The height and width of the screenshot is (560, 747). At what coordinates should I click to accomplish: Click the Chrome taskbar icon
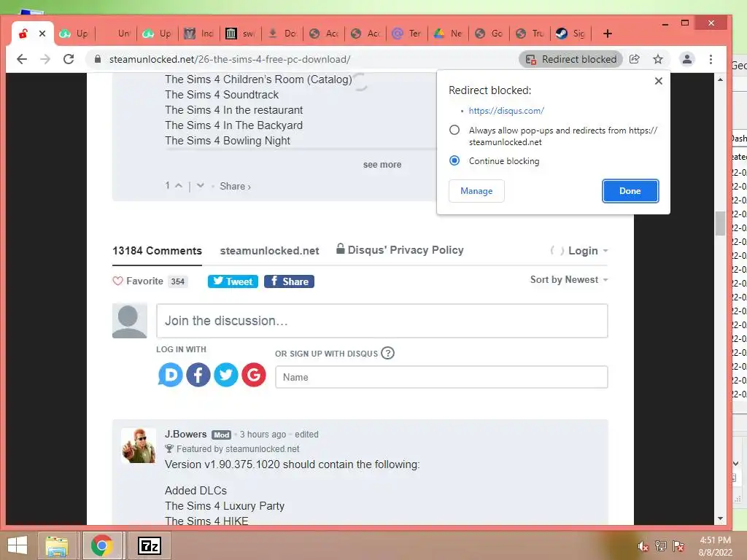pyautogui.click(x=102, y=545)
